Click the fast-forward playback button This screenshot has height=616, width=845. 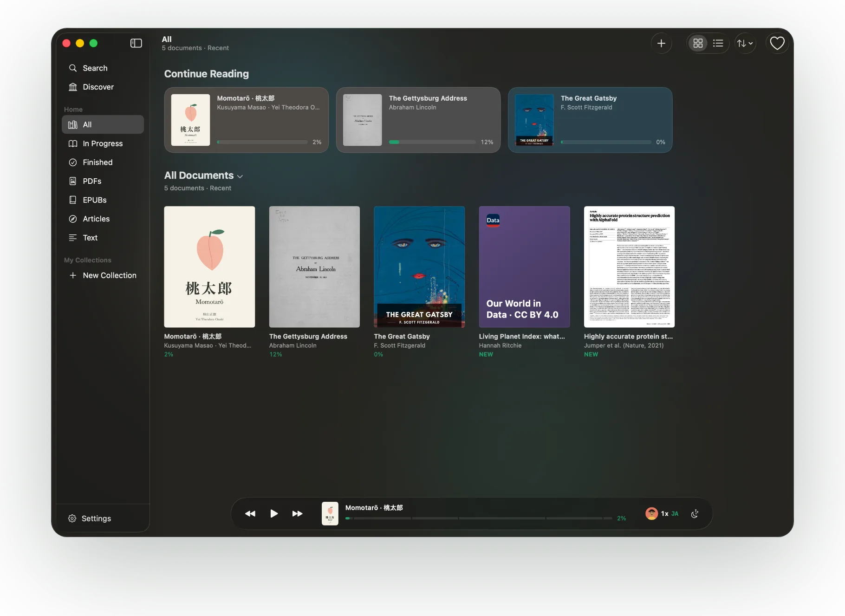[298, 513]
